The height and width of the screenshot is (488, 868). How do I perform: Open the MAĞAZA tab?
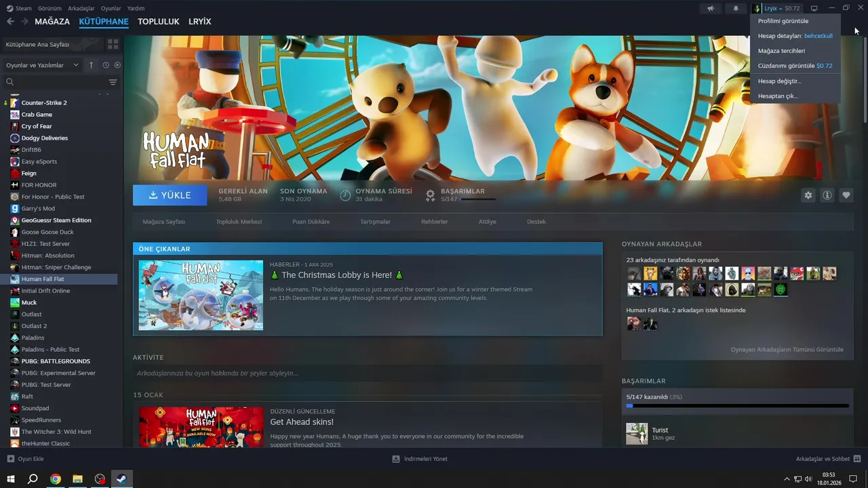coord(52,22)
